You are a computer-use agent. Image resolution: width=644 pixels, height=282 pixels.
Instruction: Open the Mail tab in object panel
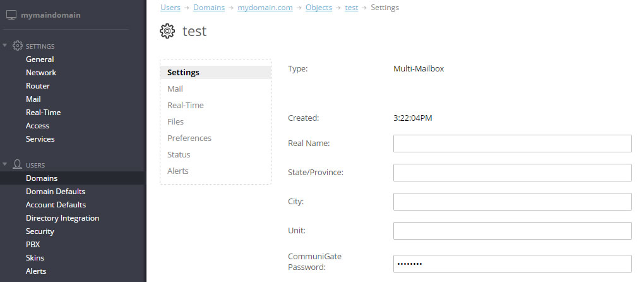175,89
